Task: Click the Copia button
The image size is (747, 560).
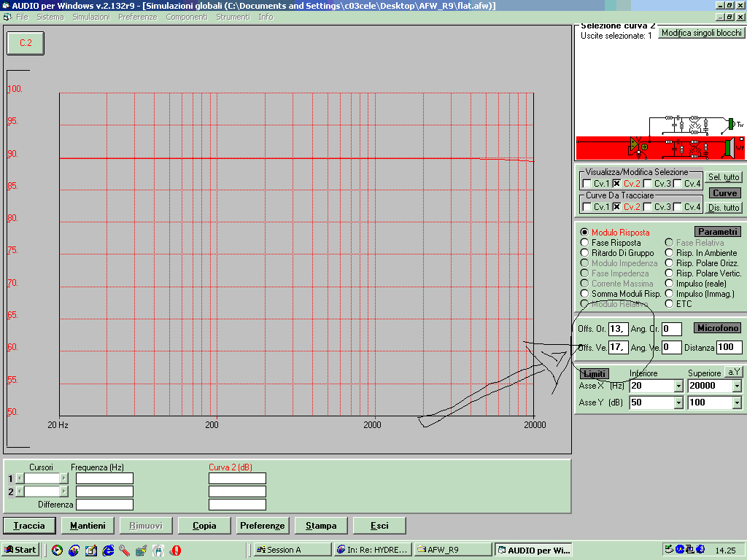Action: point(204,526)
